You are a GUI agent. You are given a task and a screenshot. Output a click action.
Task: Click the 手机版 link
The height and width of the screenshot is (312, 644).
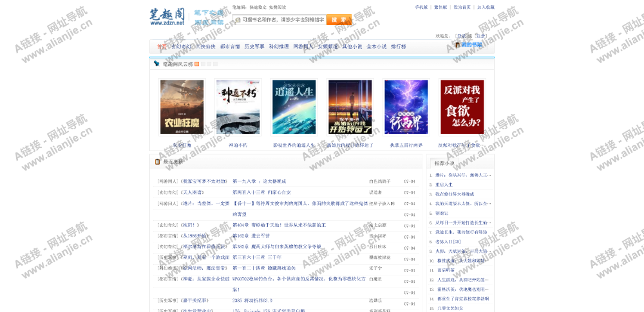click(x=421, y=7)
